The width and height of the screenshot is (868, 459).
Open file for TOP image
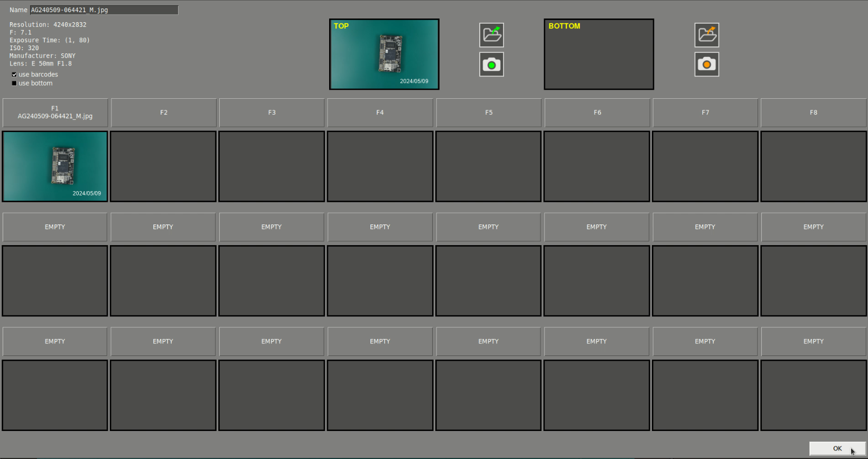click(491, 35)
